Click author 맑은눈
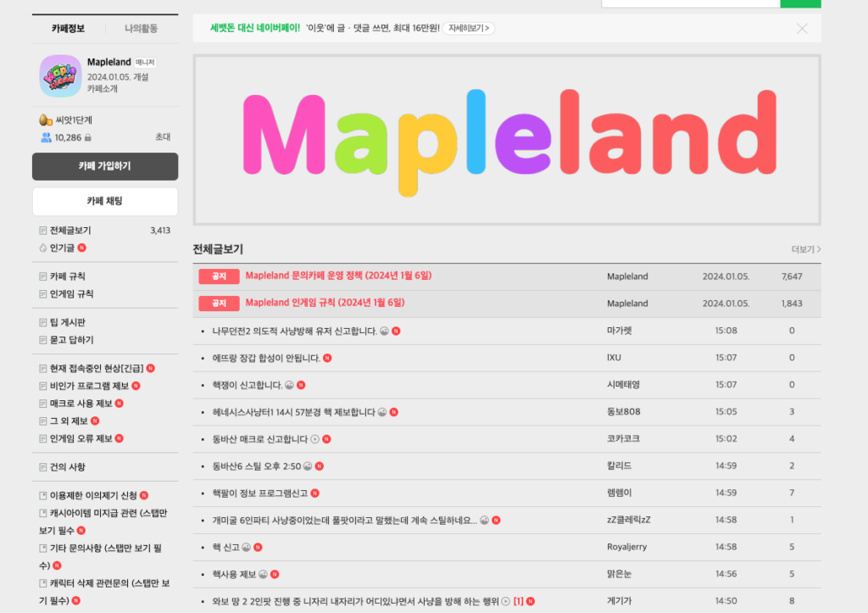 [620, 574]
